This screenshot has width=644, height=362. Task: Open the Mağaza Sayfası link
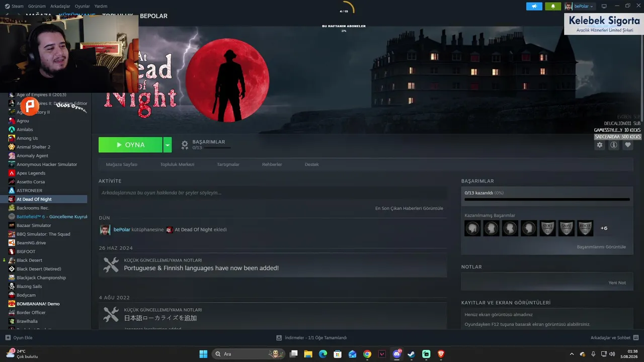[121, 164]
